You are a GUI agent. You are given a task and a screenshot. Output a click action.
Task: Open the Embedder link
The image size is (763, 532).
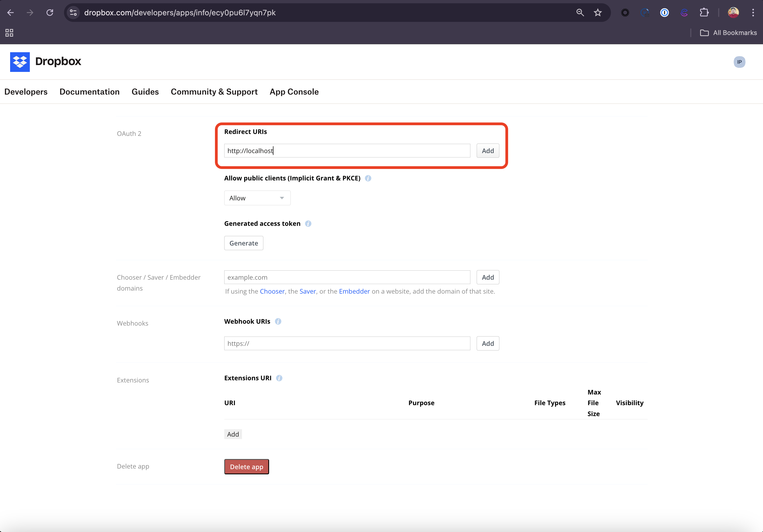tap(354, 291)
